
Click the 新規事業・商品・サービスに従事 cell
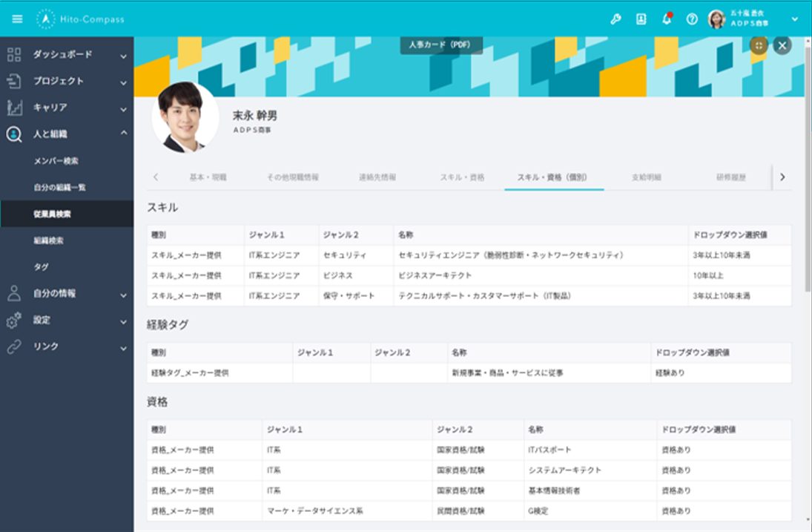549,372
